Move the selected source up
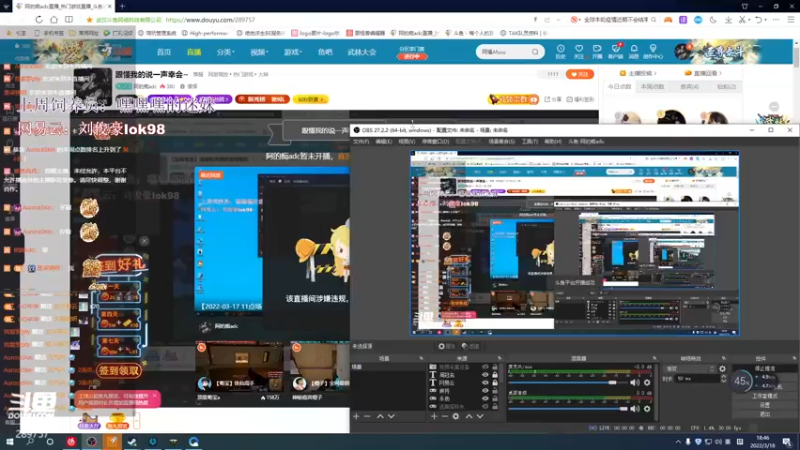 click(469, 416)
